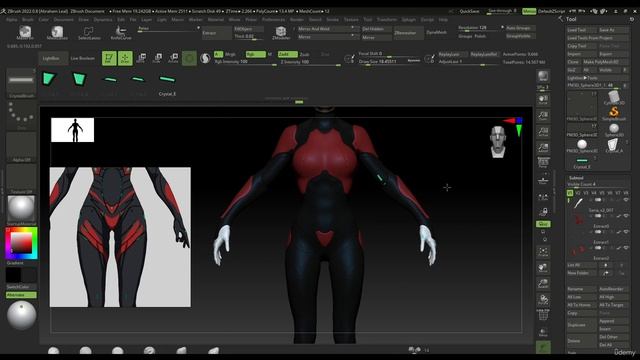
Task: Toggle Local Symmetry (L.Sym) icon
Action: coord(543,196)
